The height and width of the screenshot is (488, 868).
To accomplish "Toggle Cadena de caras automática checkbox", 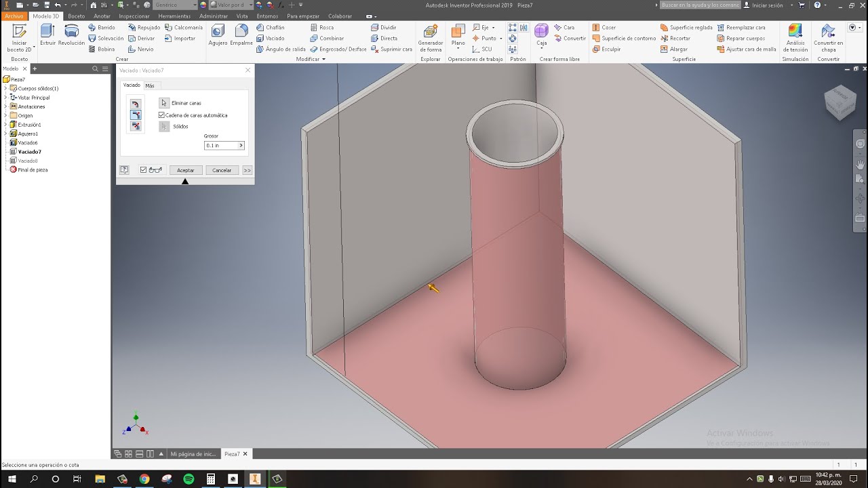I will tap(161, 115).
